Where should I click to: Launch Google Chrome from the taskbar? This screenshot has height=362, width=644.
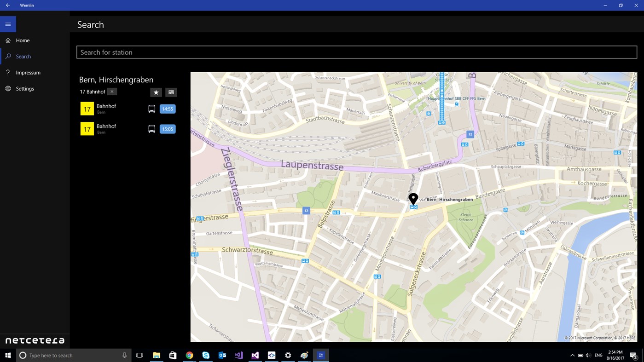click(x=189, y=355)
